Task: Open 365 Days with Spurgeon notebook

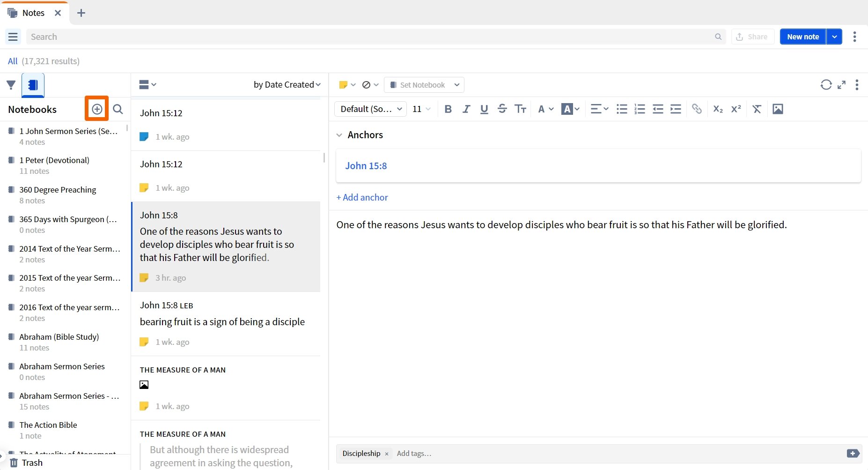Action: click(x=65, y=224)
